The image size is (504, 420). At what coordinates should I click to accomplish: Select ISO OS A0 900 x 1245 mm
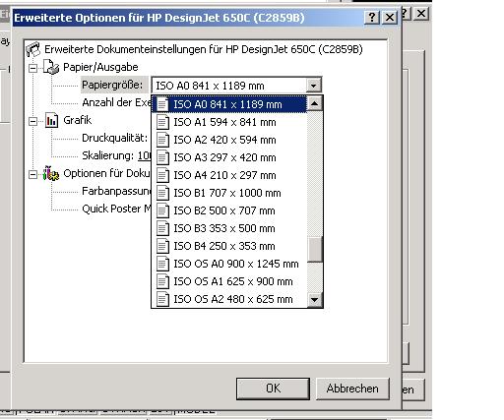coord(229,264)
